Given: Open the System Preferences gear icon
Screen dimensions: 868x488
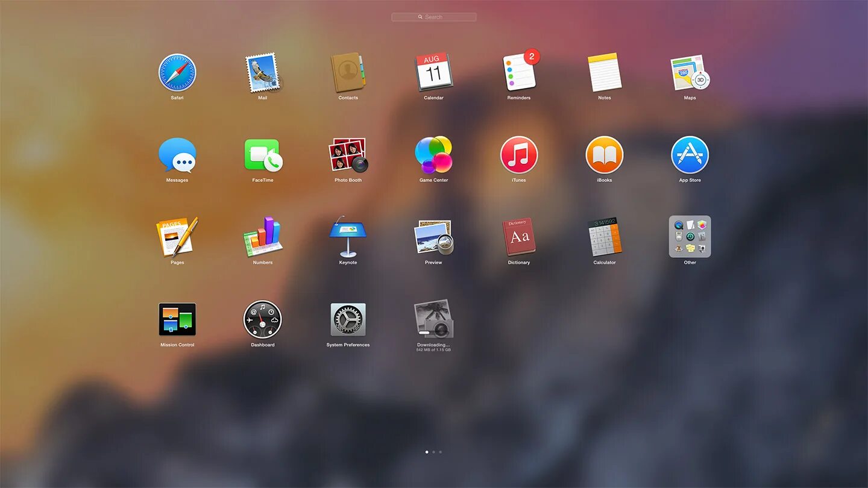Looking at the screenshot, I should click(x=348, y=319).
